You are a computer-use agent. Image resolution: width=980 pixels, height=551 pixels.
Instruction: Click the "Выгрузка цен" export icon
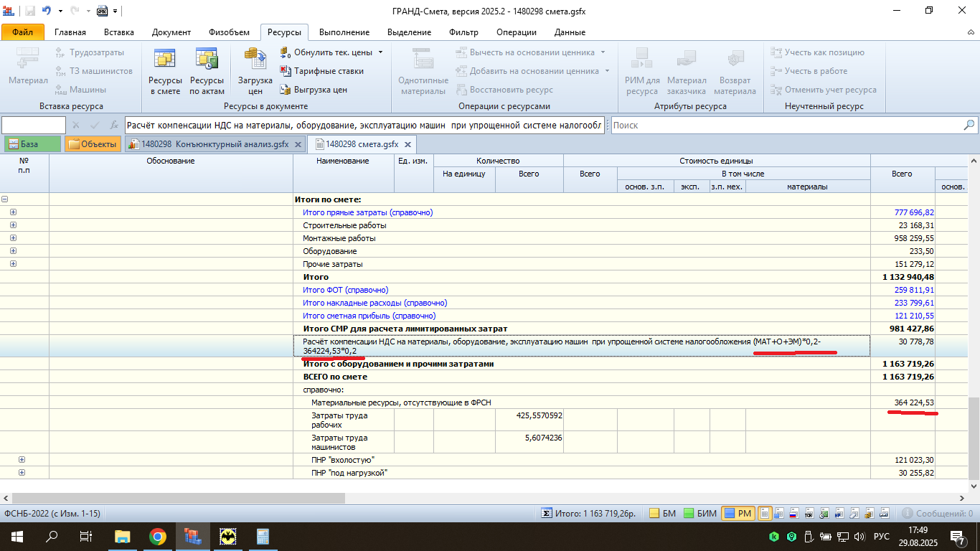pyautogui.click(x=285, y=90)
